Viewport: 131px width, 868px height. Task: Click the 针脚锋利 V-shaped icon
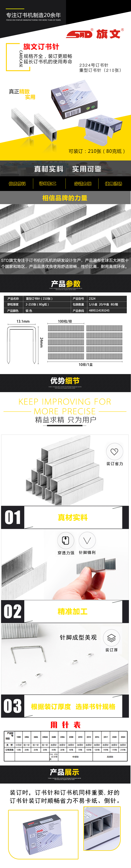click(x=87, y=540)
